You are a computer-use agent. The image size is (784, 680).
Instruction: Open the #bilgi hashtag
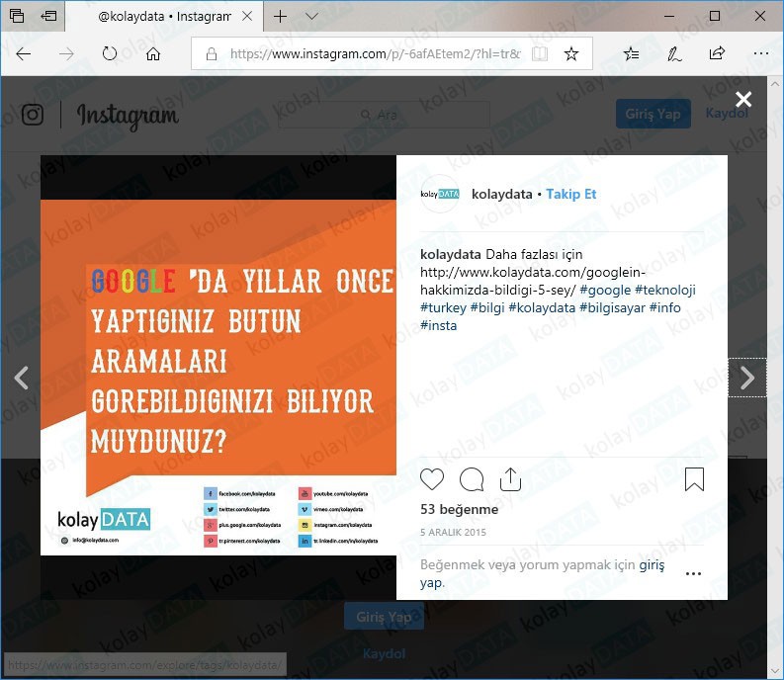point(487,307)
